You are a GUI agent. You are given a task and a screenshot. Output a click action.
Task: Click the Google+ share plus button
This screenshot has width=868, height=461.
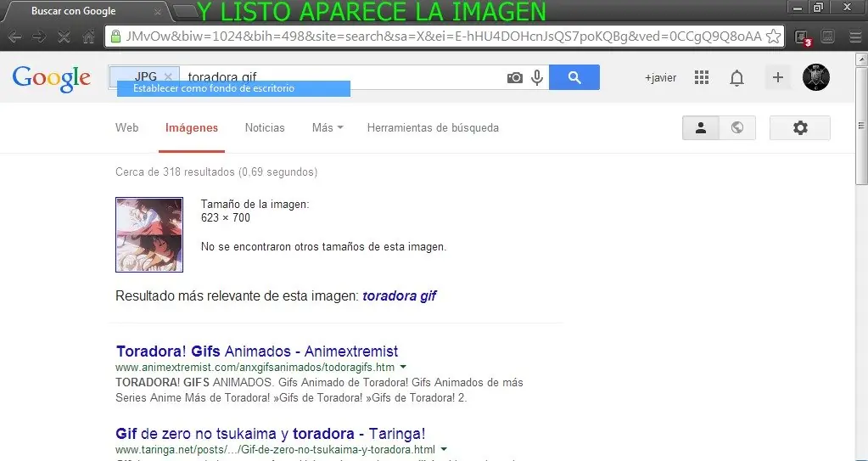click(778, 77)
